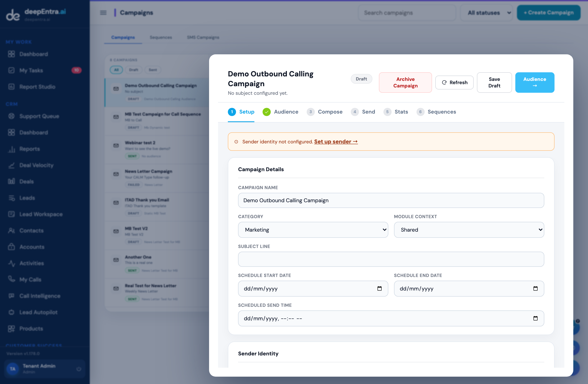Image resolution: width=588 pixels, height=384 pixels.
Task: Click the Save Draft button
Action: 494,82
